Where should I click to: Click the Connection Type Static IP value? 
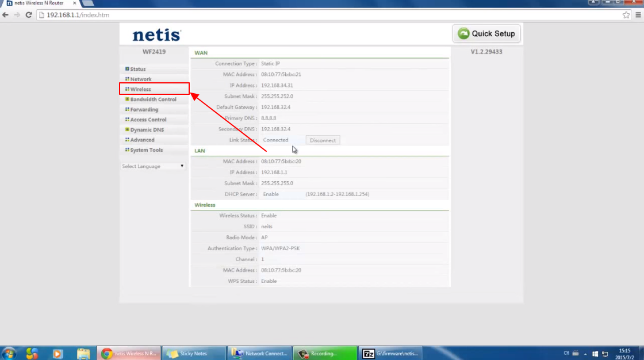(270, 64)
